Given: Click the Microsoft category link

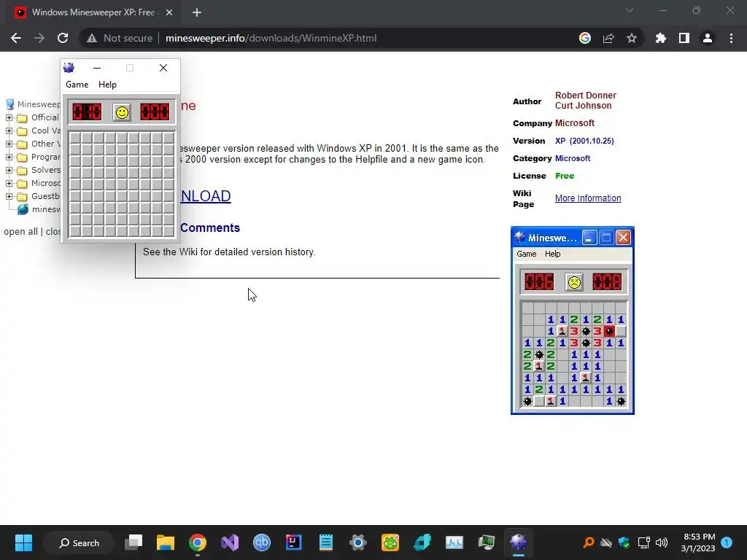Looking at the screenshot, I should [x=573, y=158].
